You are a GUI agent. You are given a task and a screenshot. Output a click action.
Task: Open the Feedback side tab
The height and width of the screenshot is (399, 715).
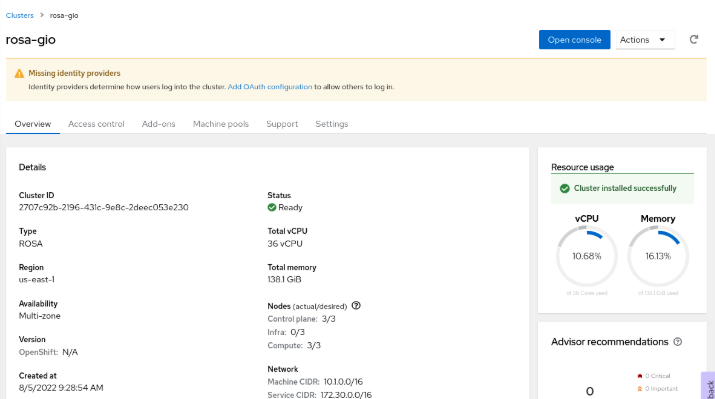709,386
